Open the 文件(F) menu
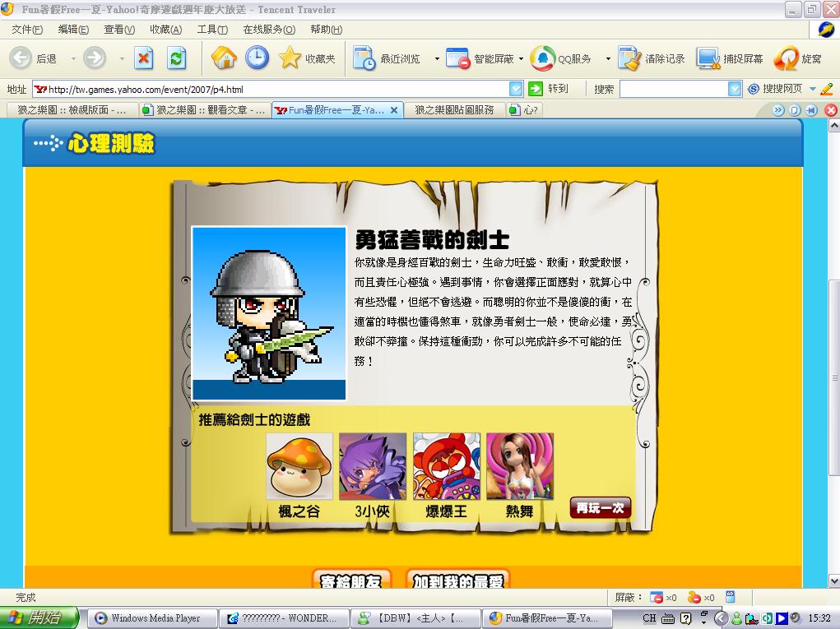 [x=27, y=30]
